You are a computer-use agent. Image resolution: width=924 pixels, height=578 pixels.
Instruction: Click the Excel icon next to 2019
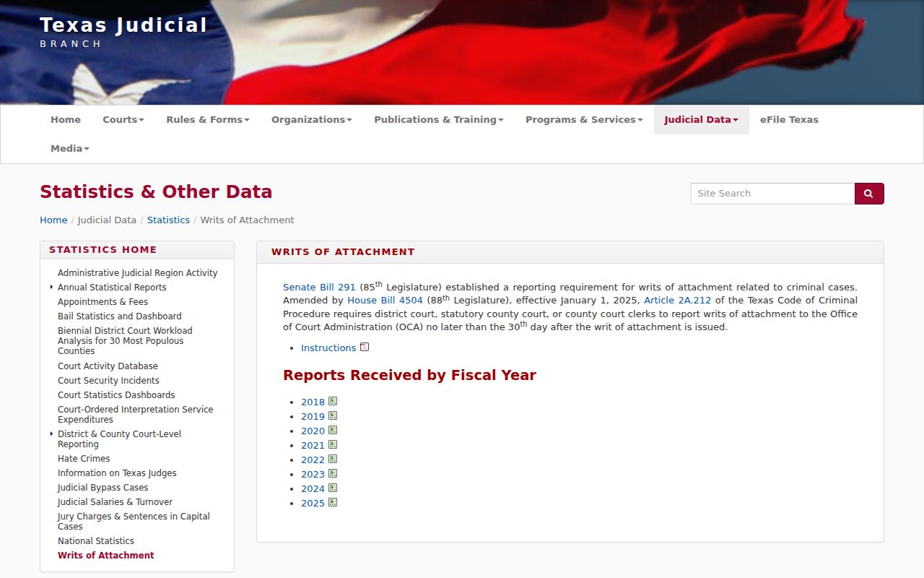(333, 415)
